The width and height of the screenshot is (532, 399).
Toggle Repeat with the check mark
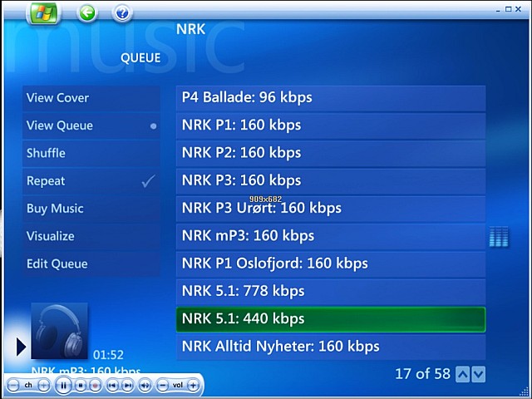point(91,181)
